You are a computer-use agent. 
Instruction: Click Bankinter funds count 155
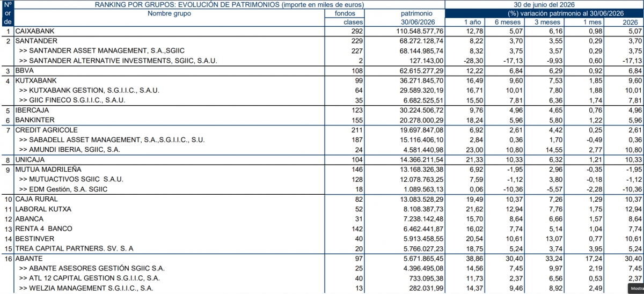point(357,120)
